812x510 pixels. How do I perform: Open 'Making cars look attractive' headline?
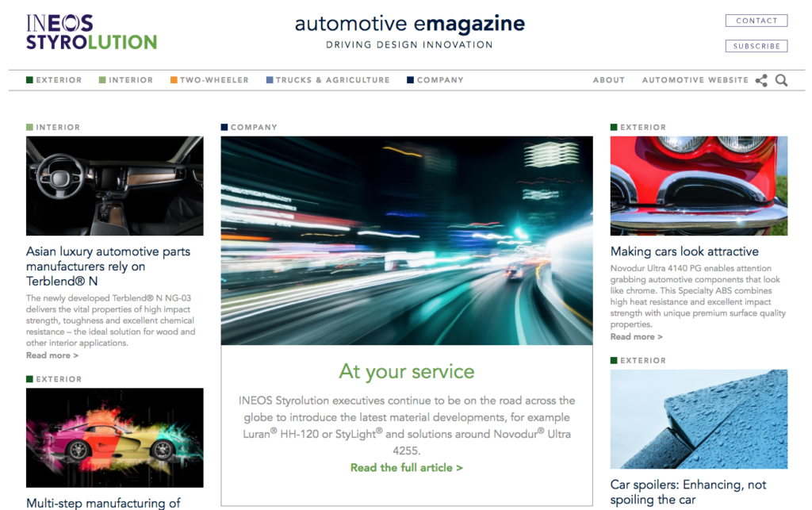(x=684, y=251)
